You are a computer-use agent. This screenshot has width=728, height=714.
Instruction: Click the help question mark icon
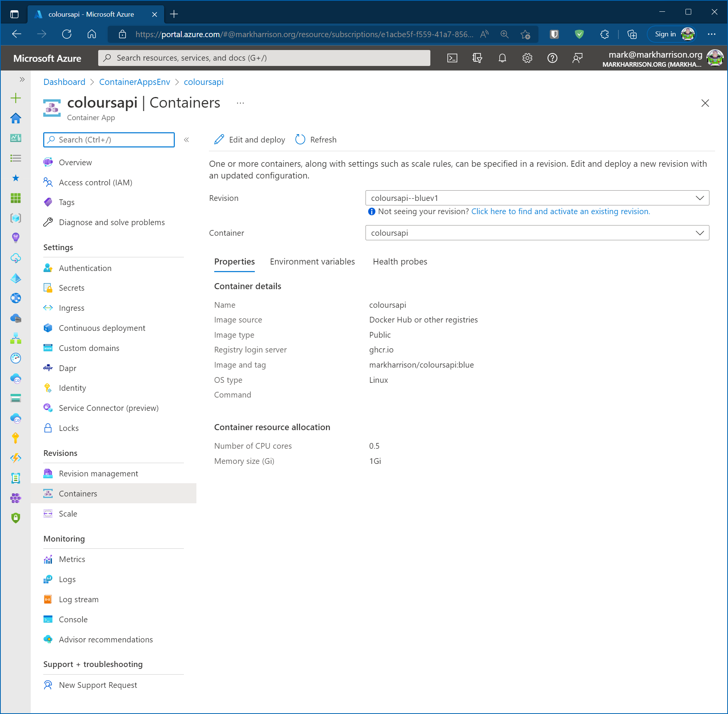(552, 58)
